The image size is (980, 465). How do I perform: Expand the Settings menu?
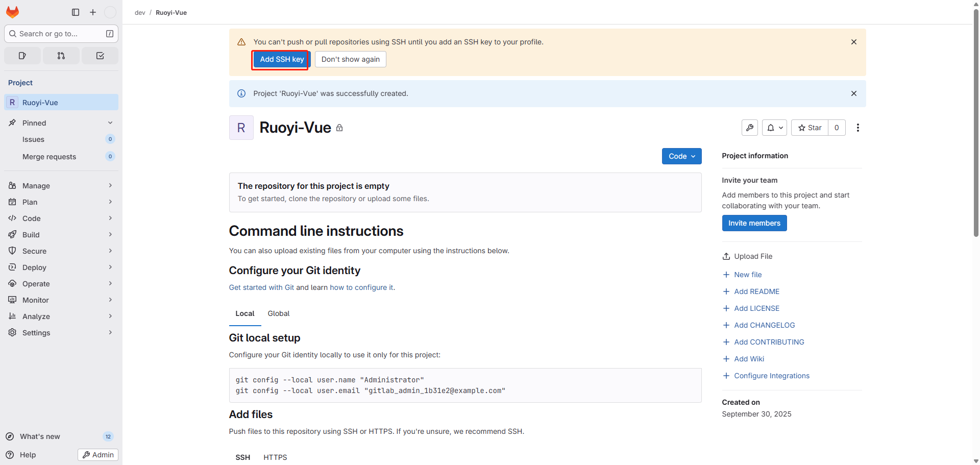click(x=61, y=333)
